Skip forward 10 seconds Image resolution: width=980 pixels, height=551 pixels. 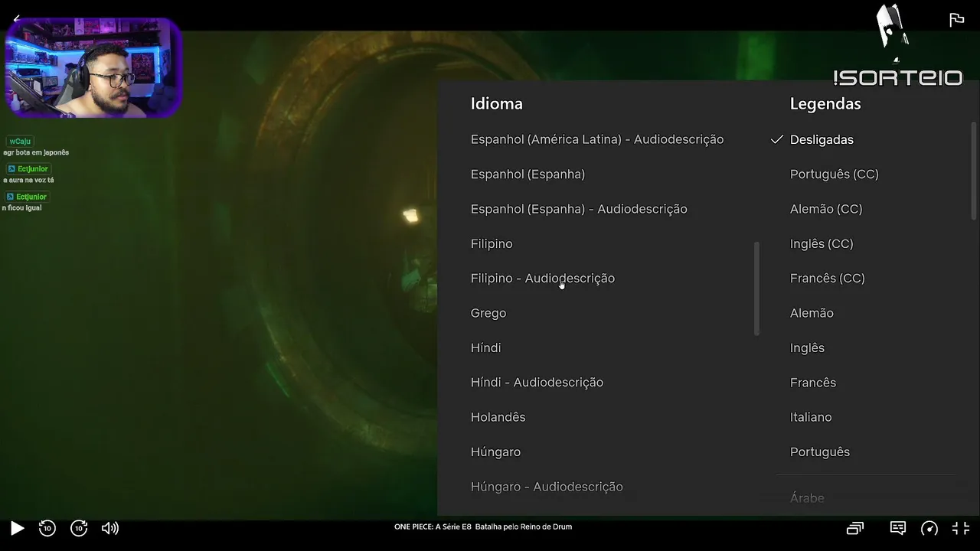coord(79,528)
